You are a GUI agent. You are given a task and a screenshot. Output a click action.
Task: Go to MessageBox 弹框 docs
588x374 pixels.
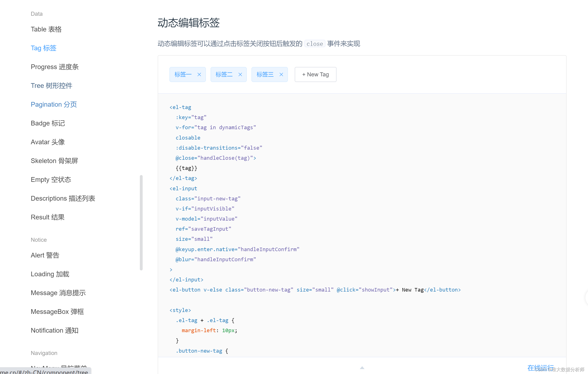point(57,312)
